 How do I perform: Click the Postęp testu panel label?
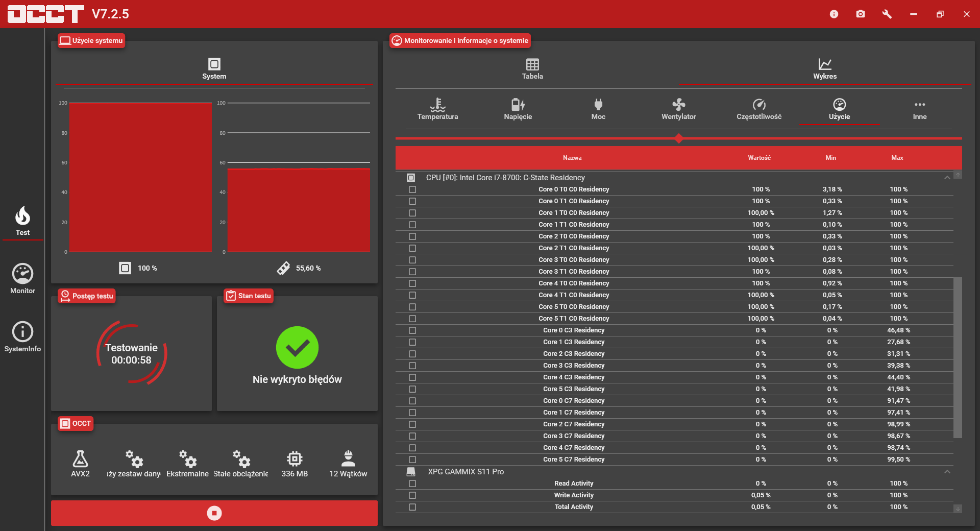87,296
